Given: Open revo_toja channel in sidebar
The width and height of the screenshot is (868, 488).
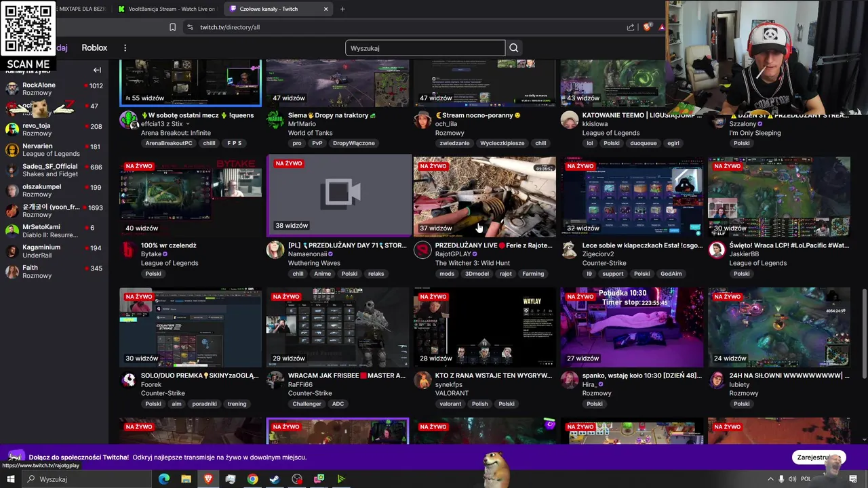Looking at the screenshot, I should [x=54, y=129].
